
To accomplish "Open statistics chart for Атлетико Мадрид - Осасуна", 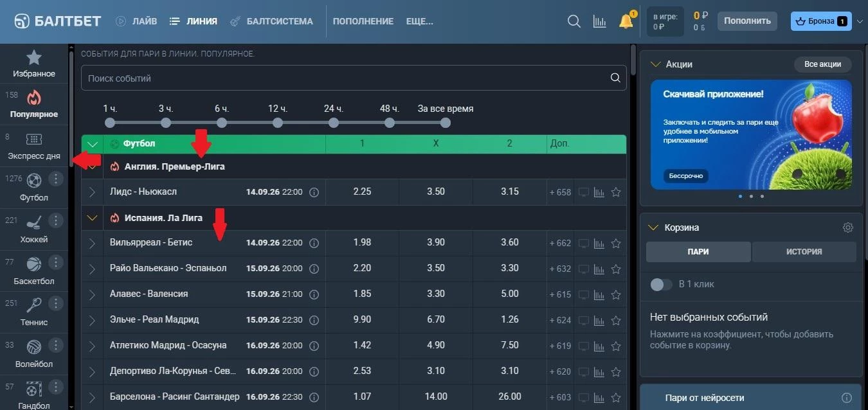I will point(599,346).
